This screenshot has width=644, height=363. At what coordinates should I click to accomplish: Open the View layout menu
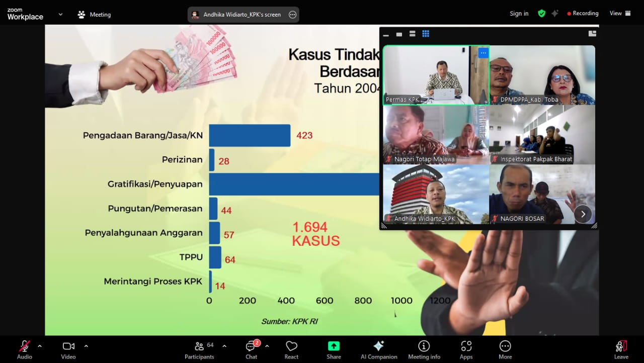620,14
